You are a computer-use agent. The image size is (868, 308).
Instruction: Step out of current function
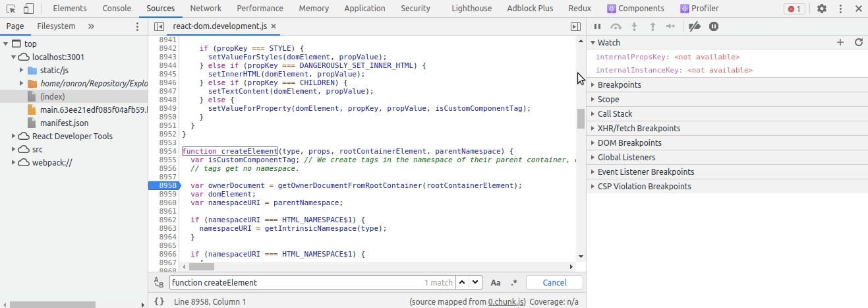coord(652,26)
